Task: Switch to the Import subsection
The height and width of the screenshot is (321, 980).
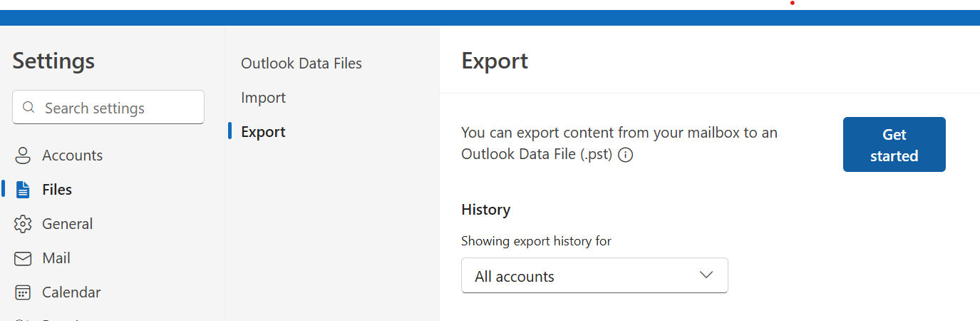Action: pyautogui.click(x=263, y=98)
